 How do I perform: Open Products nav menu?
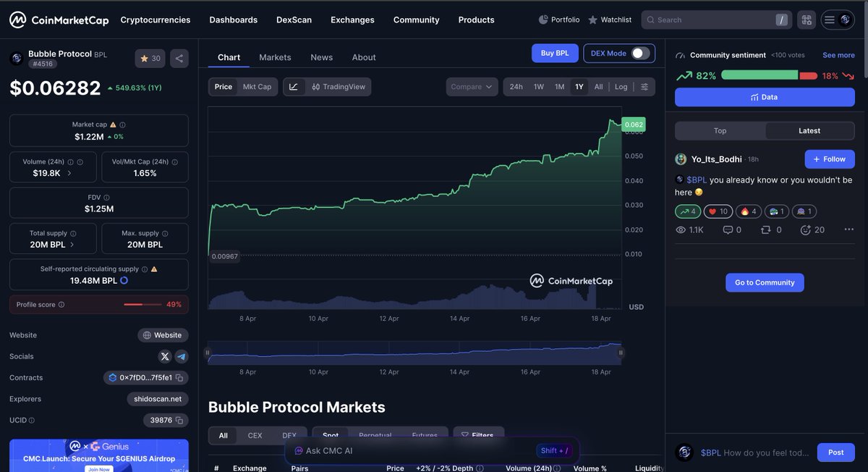tap(477, 20)
